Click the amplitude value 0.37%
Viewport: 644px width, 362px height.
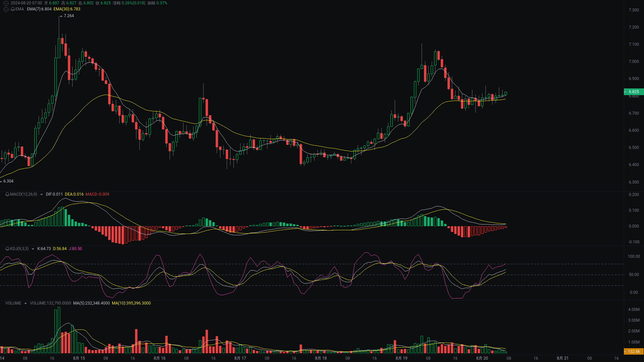[x=162, y=3]
